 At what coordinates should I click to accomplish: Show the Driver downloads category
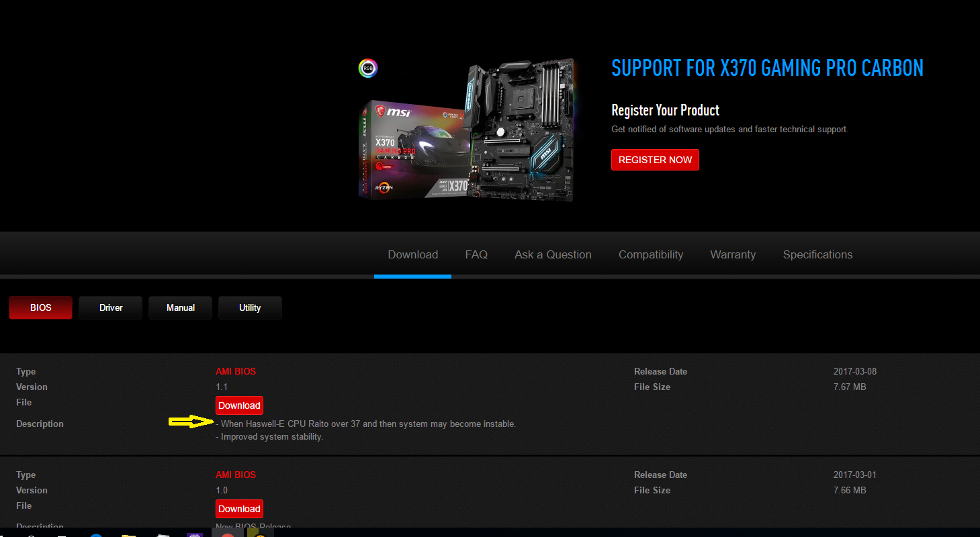tap(111, 307)
